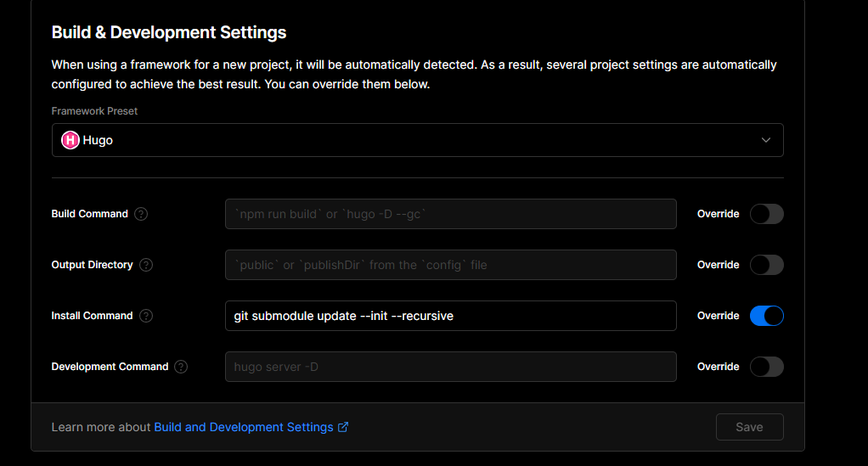Click the 'Learn more about' text
This screenshot has width=868, height=466.
(x=101, y=427)
